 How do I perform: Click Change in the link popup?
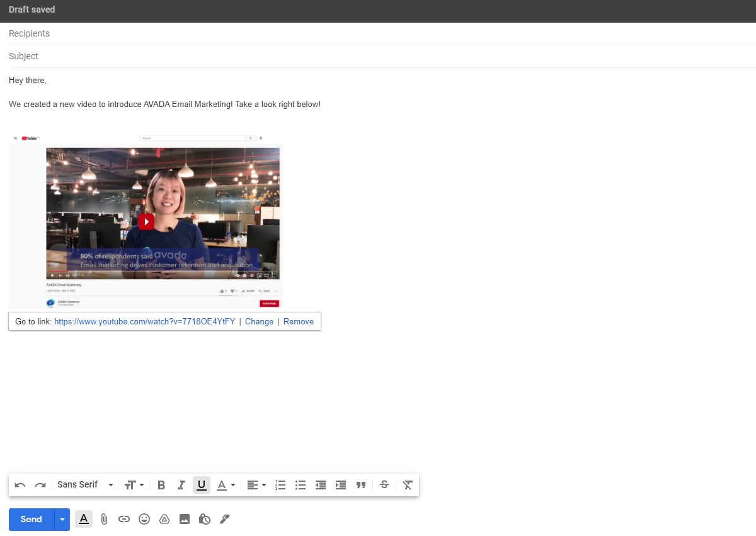coord(259,321)
